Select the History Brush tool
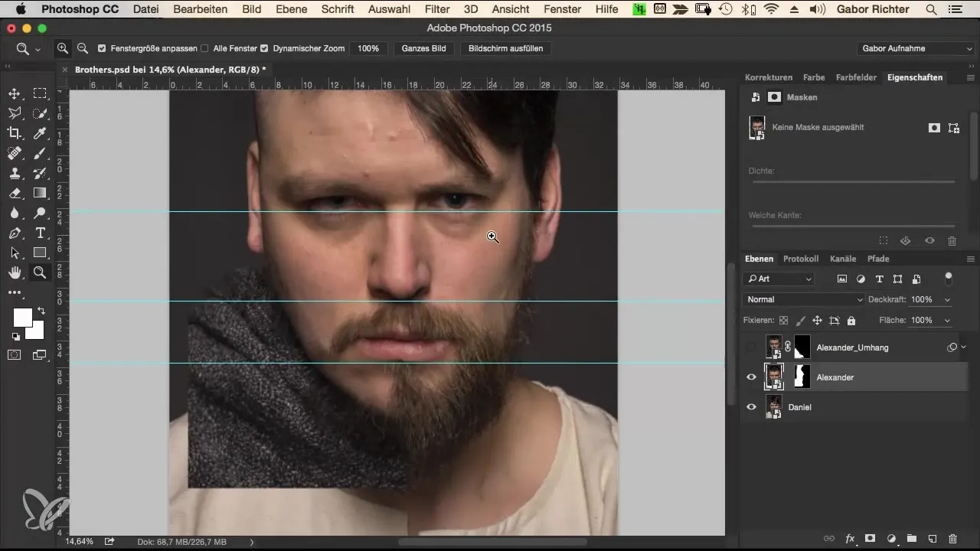 (x=40, y=173)
